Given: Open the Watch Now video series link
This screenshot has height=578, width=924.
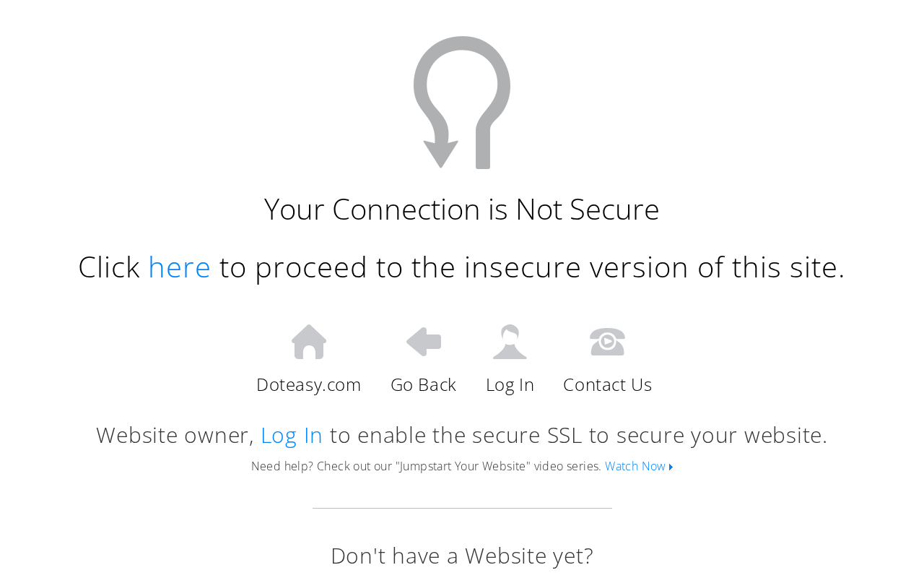Looking at the screenshot, I should tap(635, 467).
